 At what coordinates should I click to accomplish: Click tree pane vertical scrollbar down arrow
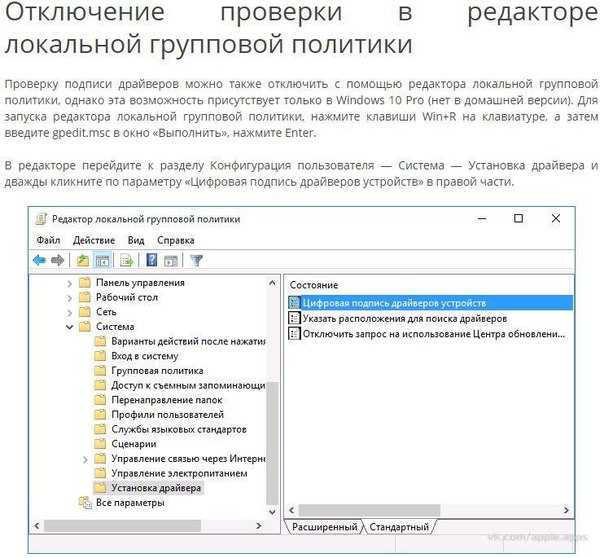[x=272, y=512]
